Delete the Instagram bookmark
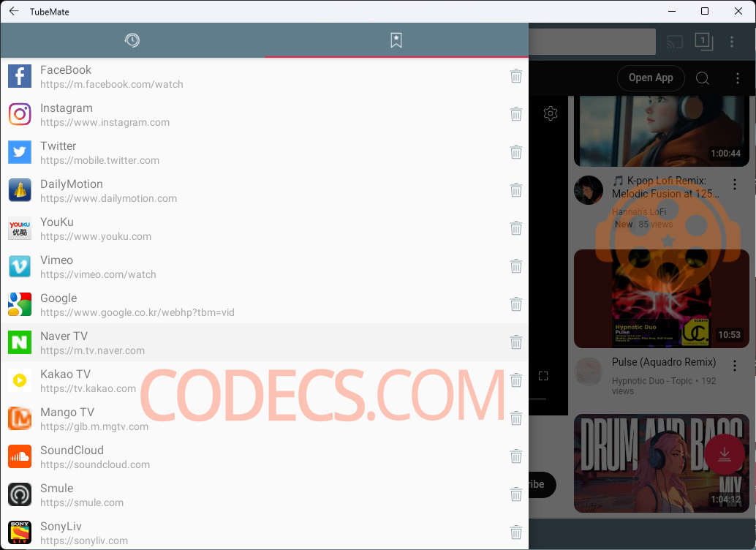The height and width of the screenshot is (550, 756). pyautogui.click(x=516, y=114)
